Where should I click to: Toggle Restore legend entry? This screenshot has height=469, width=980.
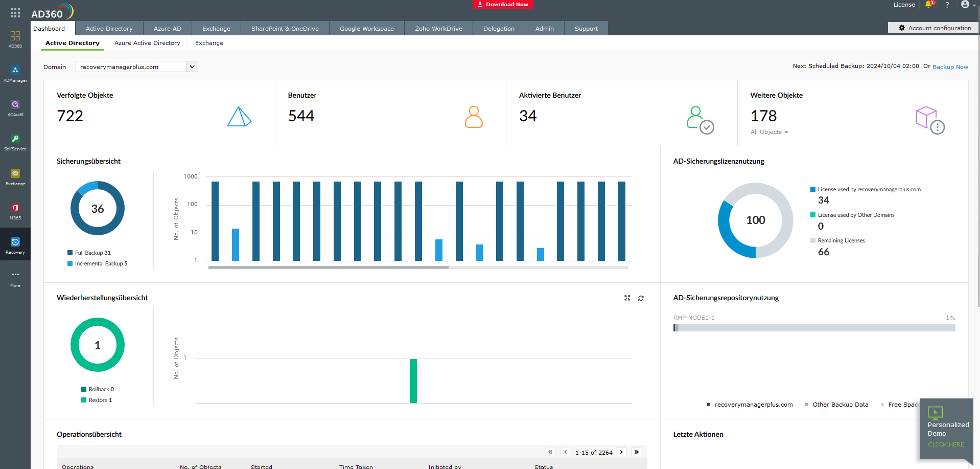coord(97,400)
